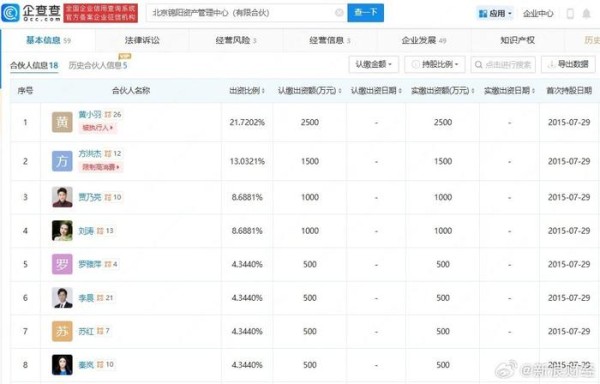Image resolution: width=600 pixels, height=384 pixels.
Task: Expand the 认缴金额 filter dropdown
Action: [373, 64]
